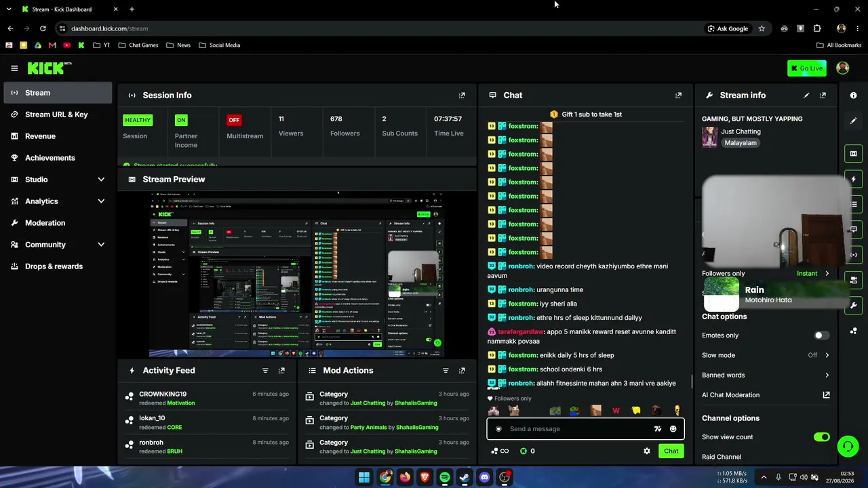Click the chat bubble icon in right rail
The width and height of the screenshot is (868, 488).
[x=853, y=230]
